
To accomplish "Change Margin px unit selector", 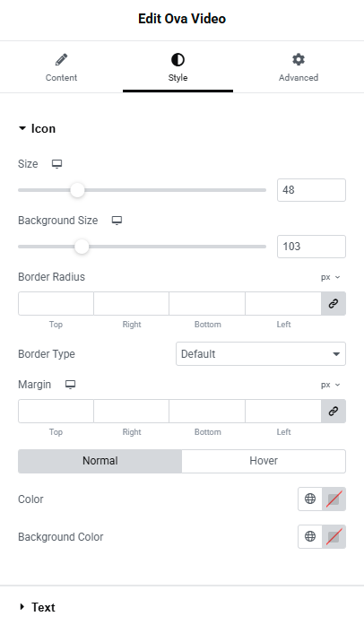I will (331, 385).
